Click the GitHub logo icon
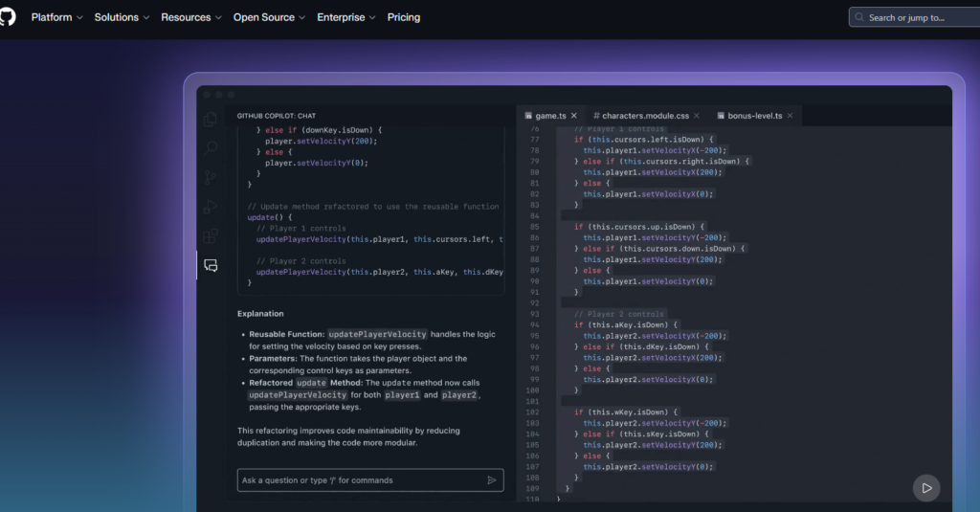The image size is (980, 512). tap(7, 17)
